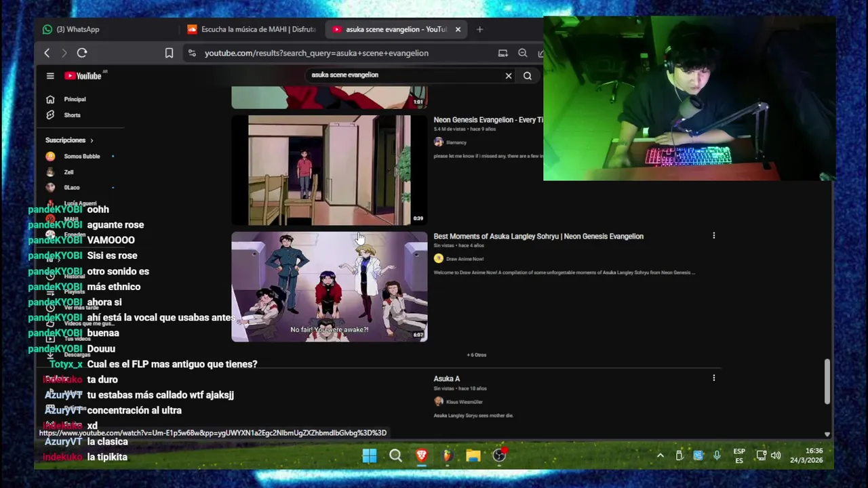Open the Asuka A video title
The image size is (868, 488).
[x=447, y=379]
